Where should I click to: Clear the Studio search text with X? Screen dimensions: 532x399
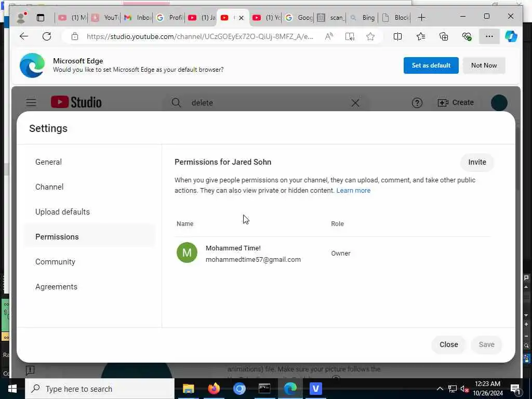pos(355,103)
